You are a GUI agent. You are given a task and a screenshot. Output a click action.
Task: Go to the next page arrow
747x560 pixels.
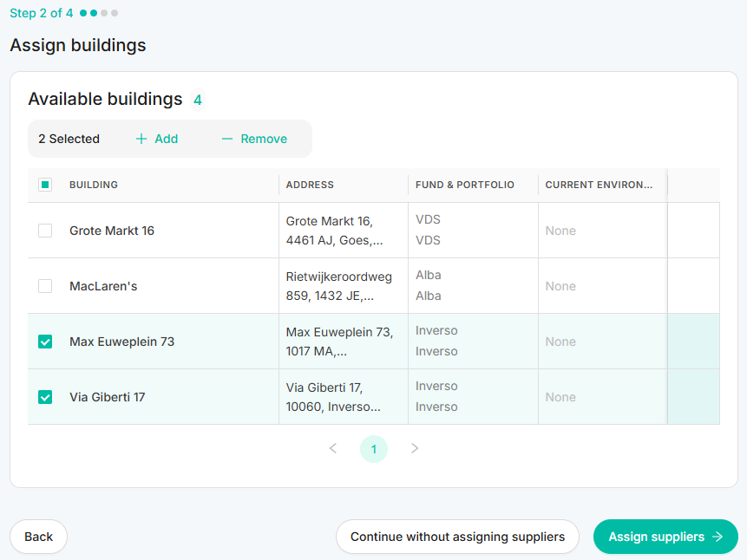tap(415, 448)
